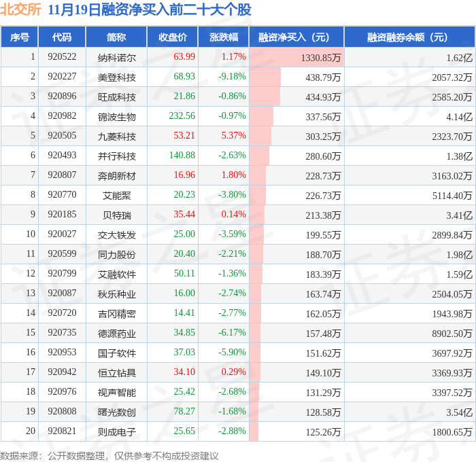Select stock name 贝特瑞
Screen dimensions: 476x462
[116, 215]
